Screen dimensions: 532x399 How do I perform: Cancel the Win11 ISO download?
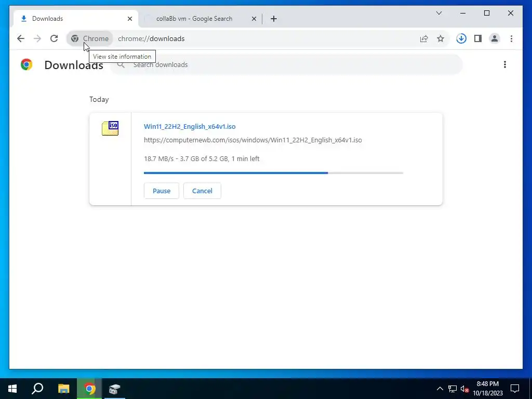coord(202,191)
